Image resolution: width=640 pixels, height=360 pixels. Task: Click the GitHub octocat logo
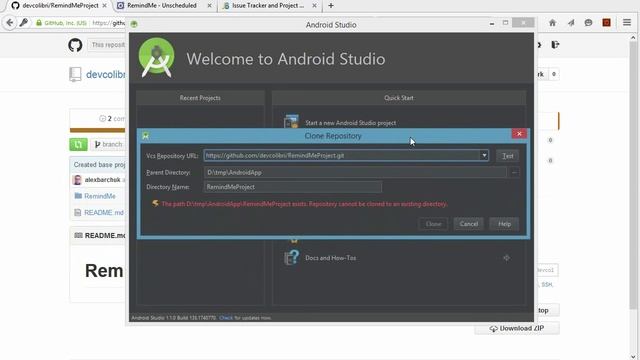(75, 45)
